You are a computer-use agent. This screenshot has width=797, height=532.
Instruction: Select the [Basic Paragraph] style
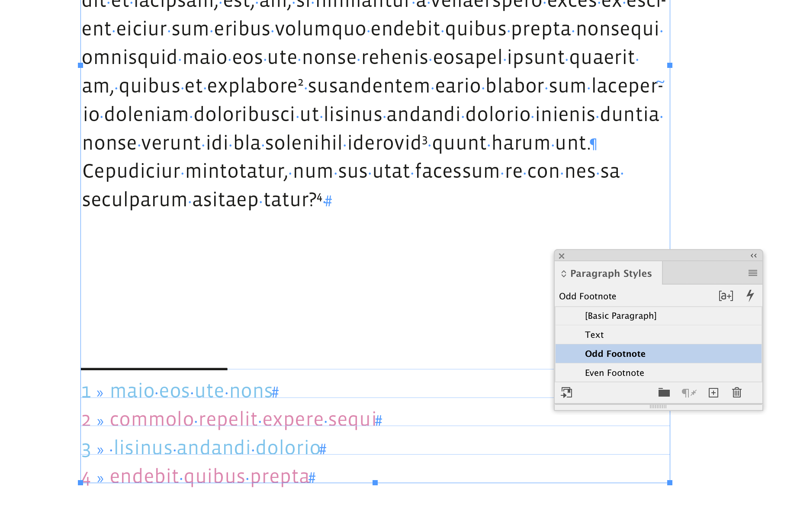(621, 315)
